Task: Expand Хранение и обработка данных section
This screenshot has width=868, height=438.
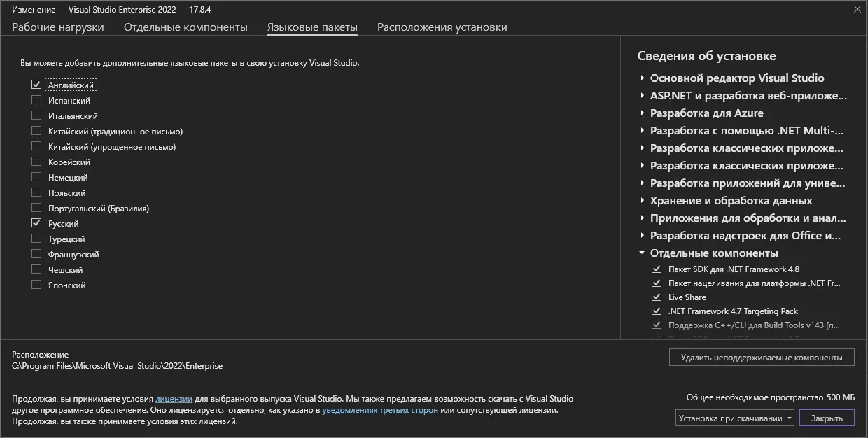Action: 642,201
